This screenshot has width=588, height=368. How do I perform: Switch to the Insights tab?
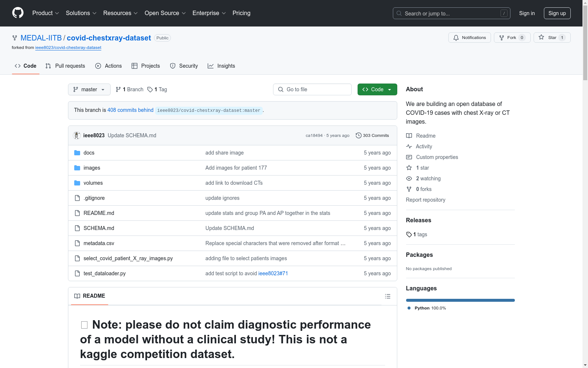pyautogui.click(x=221, y=66)
